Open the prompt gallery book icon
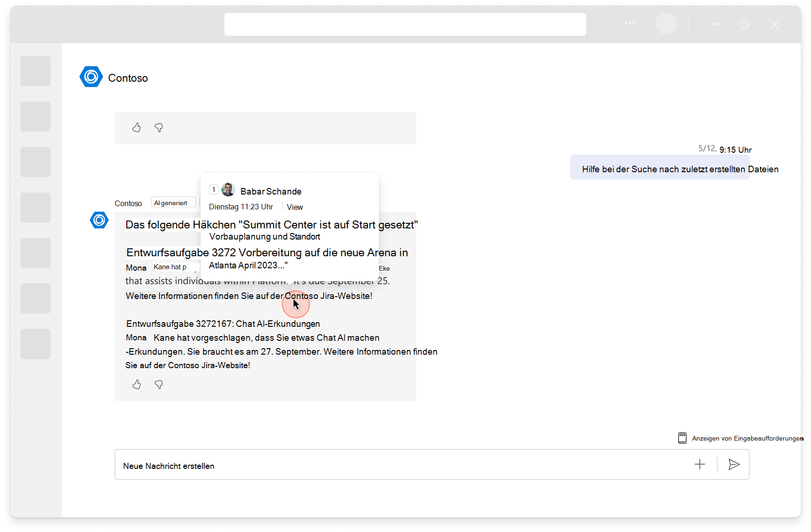 682,438
